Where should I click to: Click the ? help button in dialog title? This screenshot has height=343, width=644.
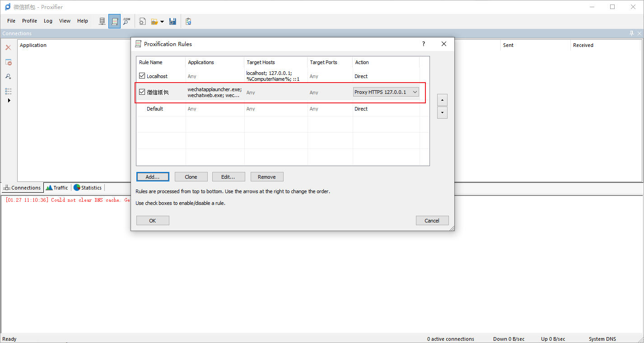point(424,44)
